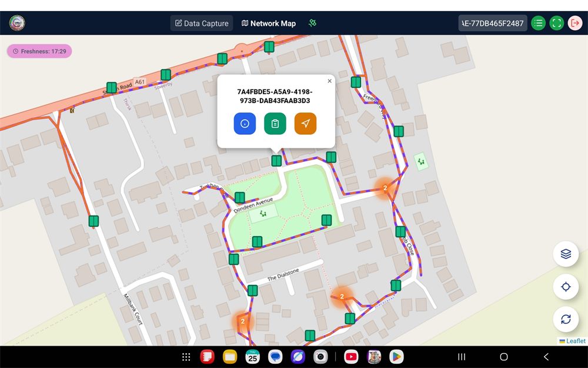Open the yellow My Files app
Screen dimensions: 588x368
pyautogui.click(x=230, y=357)
